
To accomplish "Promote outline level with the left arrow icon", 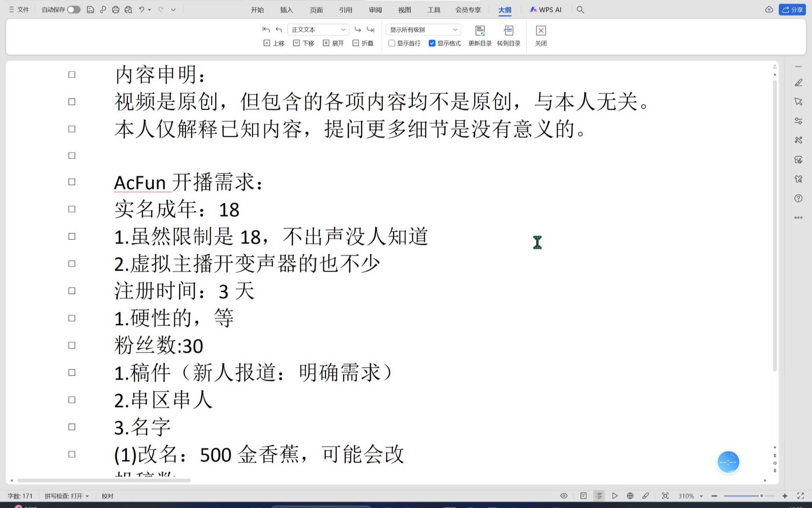I will (279, 30).
